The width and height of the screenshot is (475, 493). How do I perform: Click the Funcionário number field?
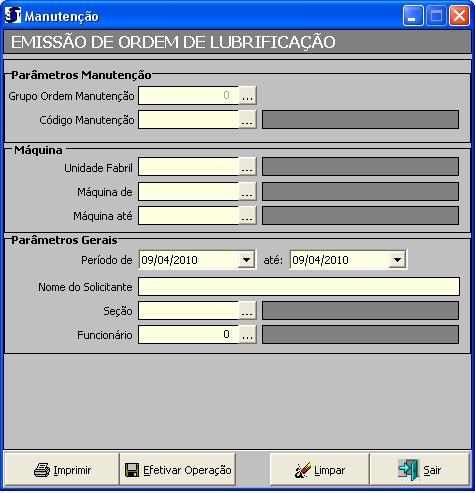pos(189,335)
